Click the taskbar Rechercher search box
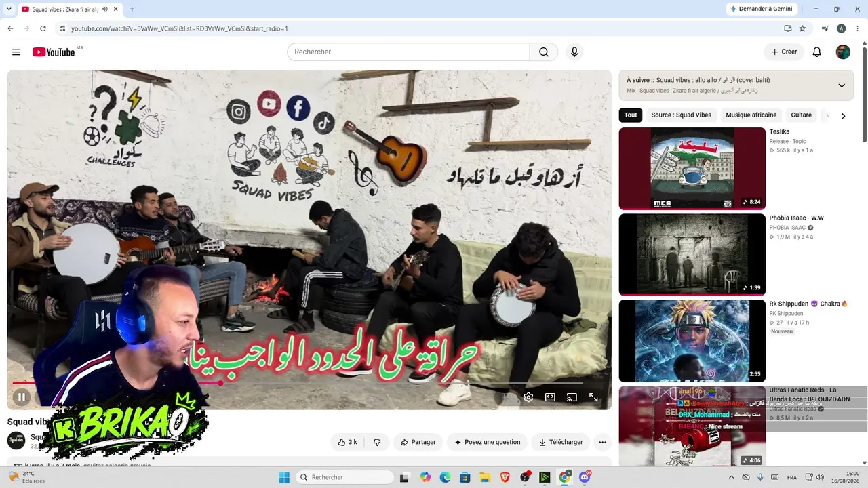This screenshot has width=868, height=488. point(344,477)
